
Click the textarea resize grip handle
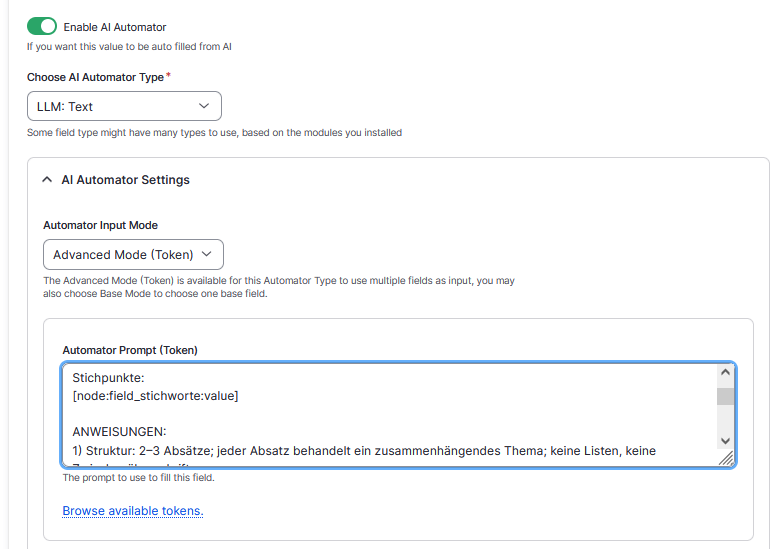pyautogui.click(x=726, y=458)
